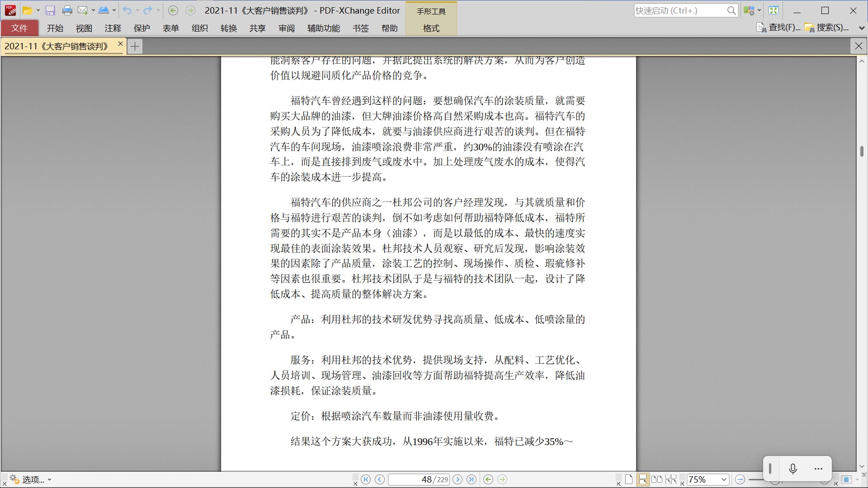Click the Save floppy disk icon

pyautogui.click(x=50, y=10)
